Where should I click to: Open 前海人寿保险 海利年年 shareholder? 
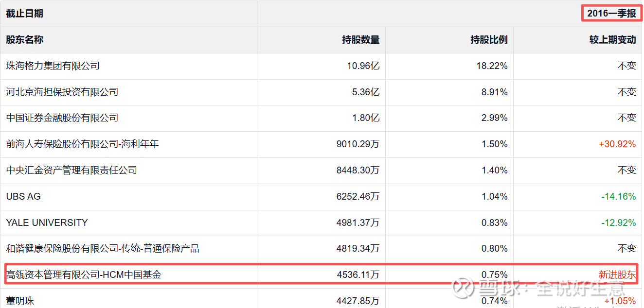(83, 144)
